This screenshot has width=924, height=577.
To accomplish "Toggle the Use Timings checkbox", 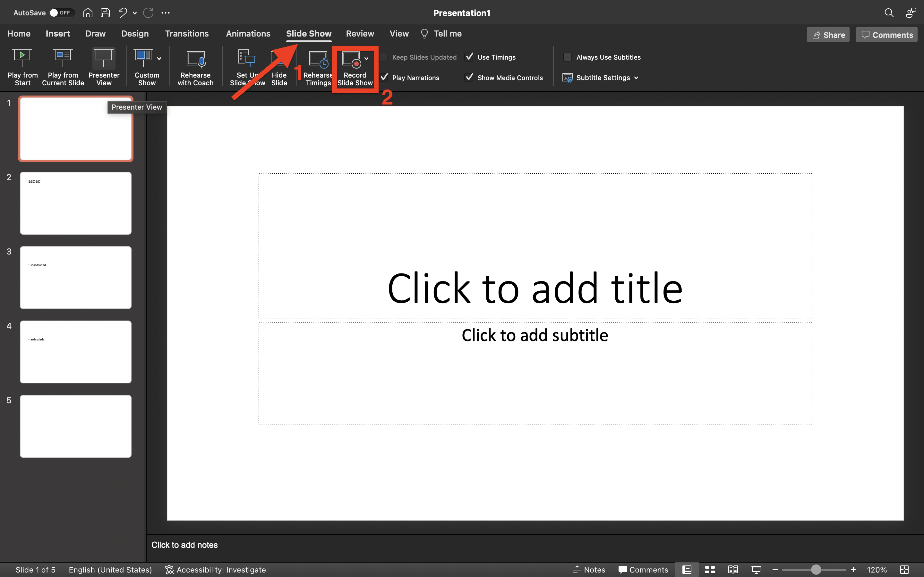I will tap(470, 57).
